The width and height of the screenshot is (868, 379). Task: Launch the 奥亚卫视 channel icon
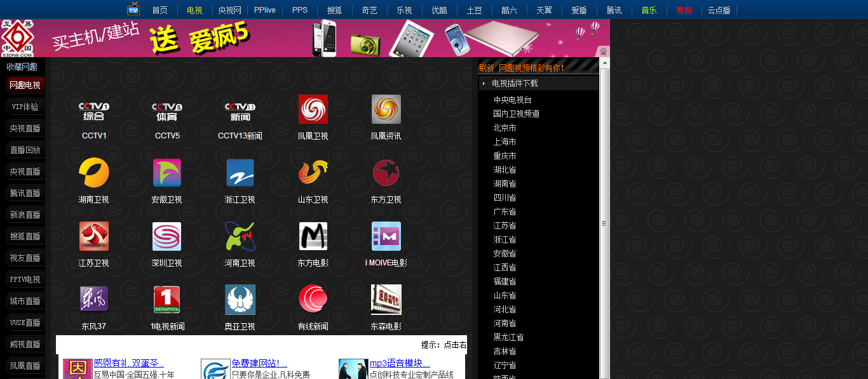point(240,300)
